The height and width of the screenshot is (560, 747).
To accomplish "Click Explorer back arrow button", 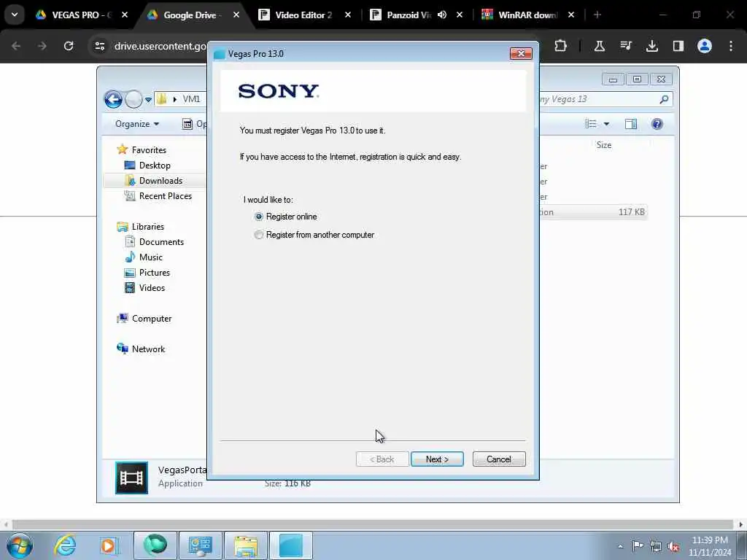I will [x=113, y=99].
